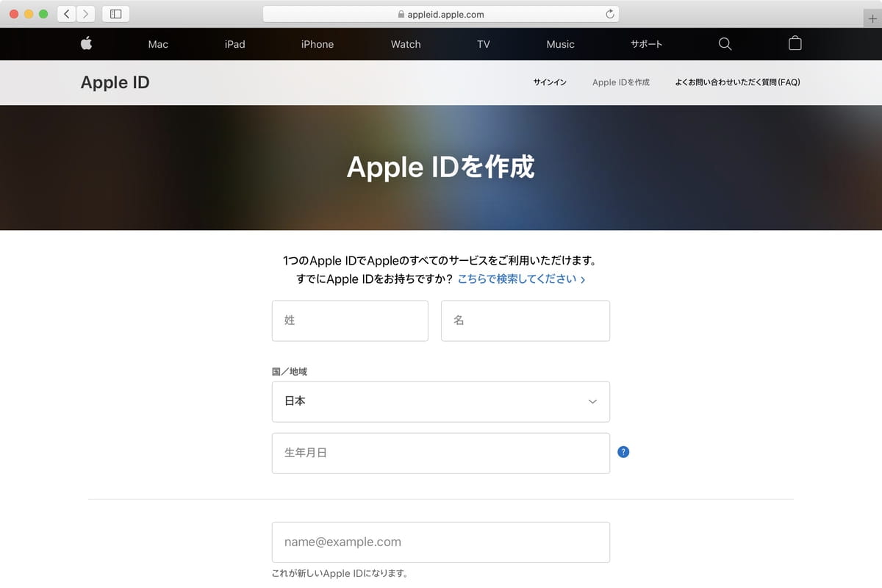The width and height of the screenshot is (882, 588).
Task: Toggle the Safari sidebar button
Action: pos(115,14)
